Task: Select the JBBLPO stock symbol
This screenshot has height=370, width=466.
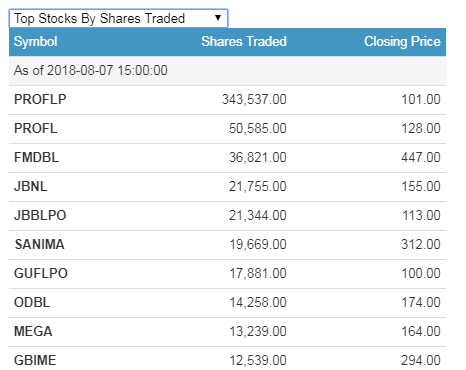Action: point(40,215)
